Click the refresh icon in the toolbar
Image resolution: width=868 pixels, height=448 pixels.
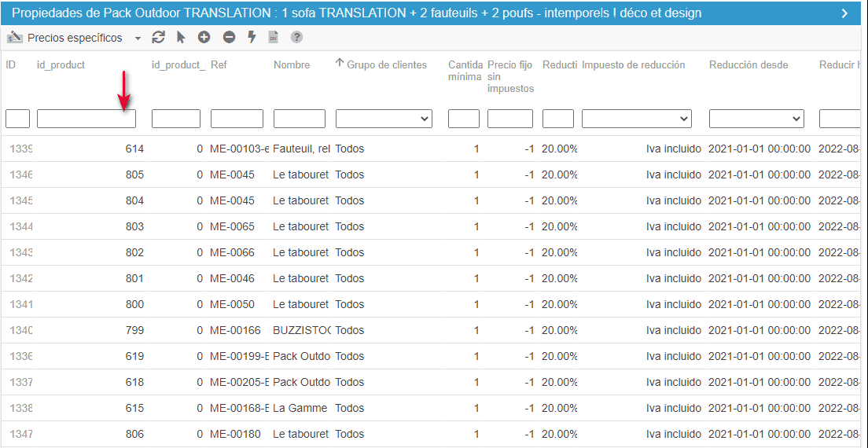pyautogui.click(x=159, y=37)
